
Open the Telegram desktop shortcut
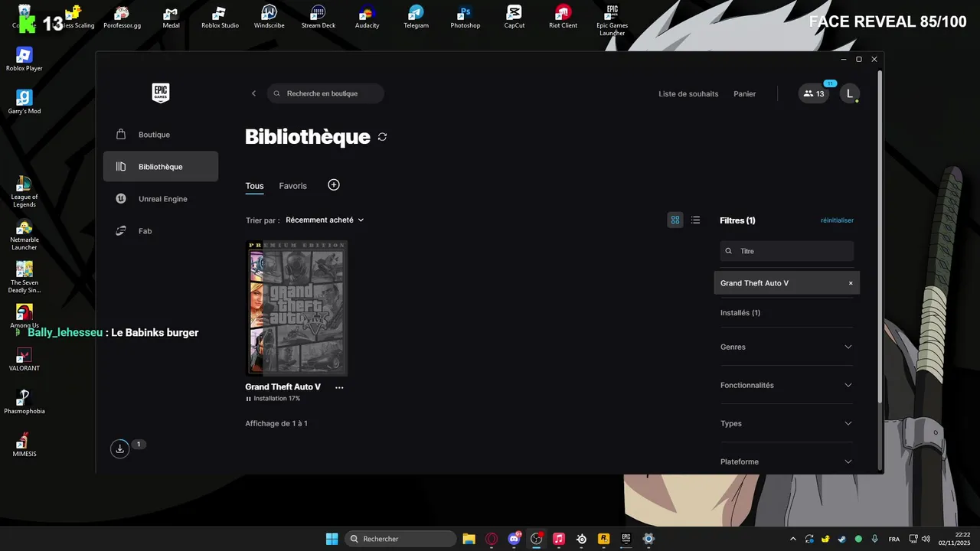[416, 17]
